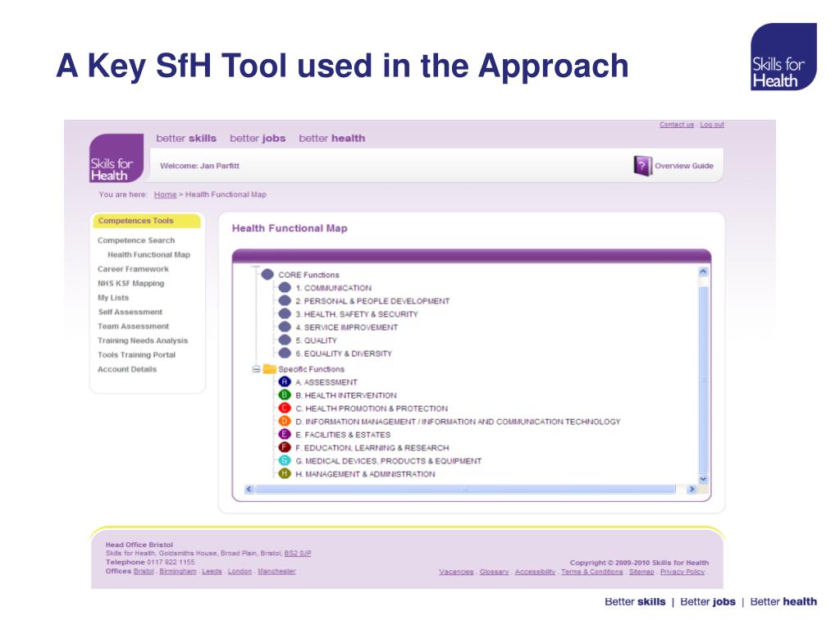840x630 pixels.
Task: Open Team Assessment in the sidebar
Action: point(133,326)
